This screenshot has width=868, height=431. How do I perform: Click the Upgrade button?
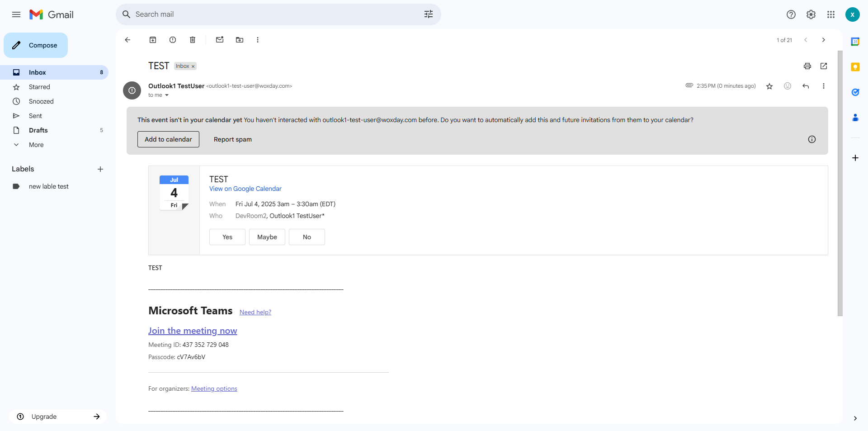point(58,417)
